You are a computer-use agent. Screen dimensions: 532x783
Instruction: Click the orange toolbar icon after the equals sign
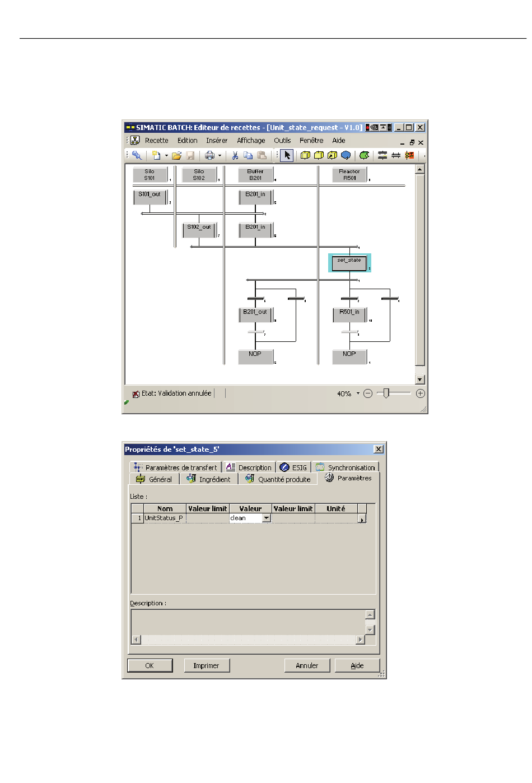click(410, 155)
